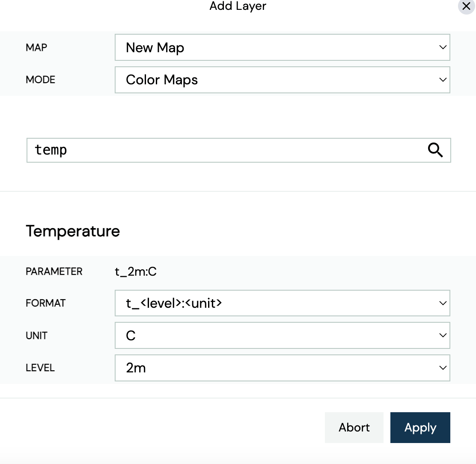Click the PARAMETER field label
This screenshot has width=476, height=464.
pos(54,271)
